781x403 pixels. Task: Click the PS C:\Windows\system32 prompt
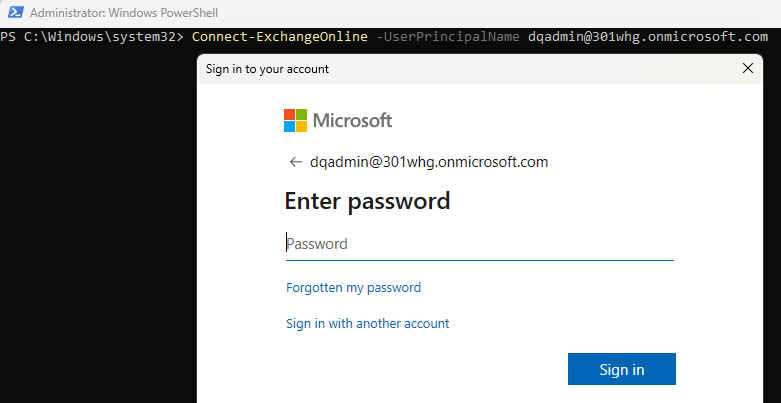coord(93,37)
